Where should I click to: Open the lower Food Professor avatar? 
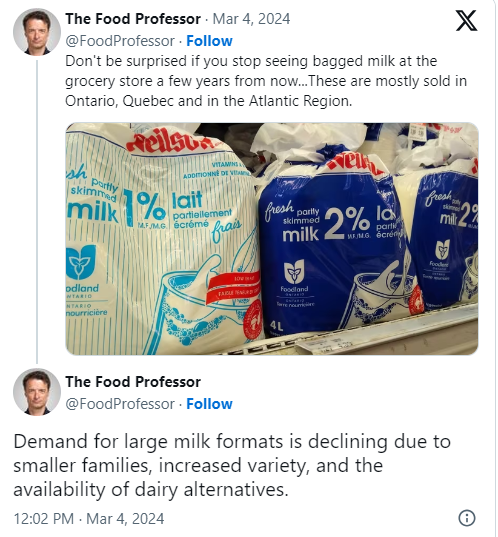pos(37,392)
